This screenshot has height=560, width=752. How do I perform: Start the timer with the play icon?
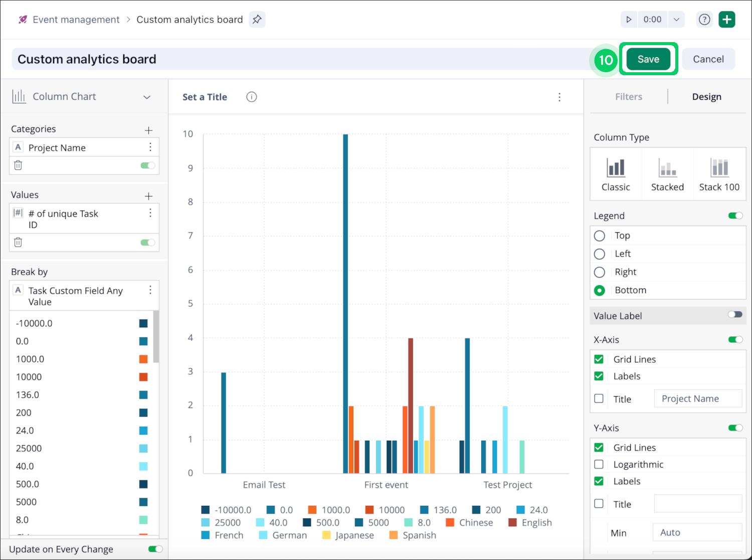(629, 20)
